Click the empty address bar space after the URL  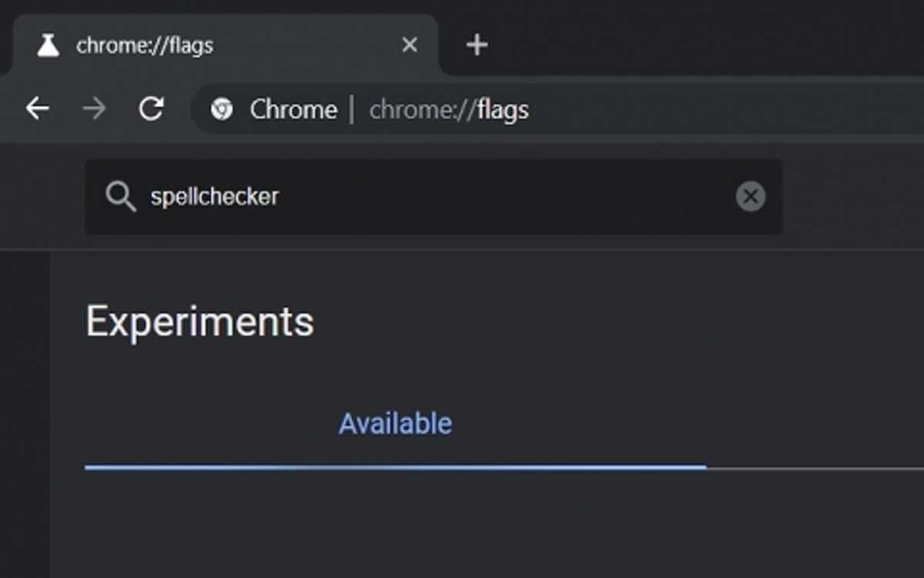pyautogui.click(x=724, y=109)
